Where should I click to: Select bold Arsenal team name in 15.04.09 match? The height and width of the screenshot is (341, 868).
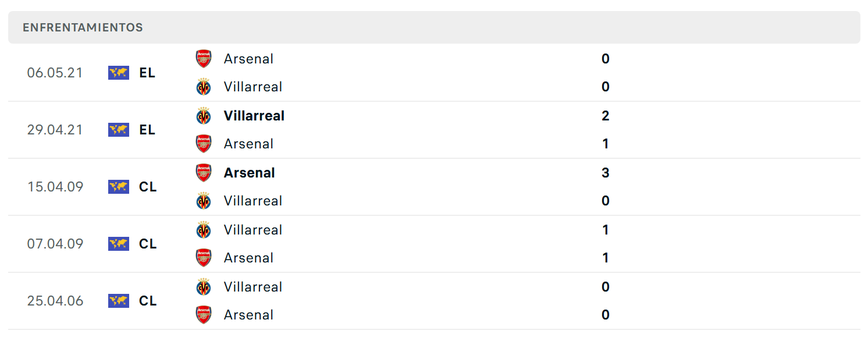pos(250,173)
